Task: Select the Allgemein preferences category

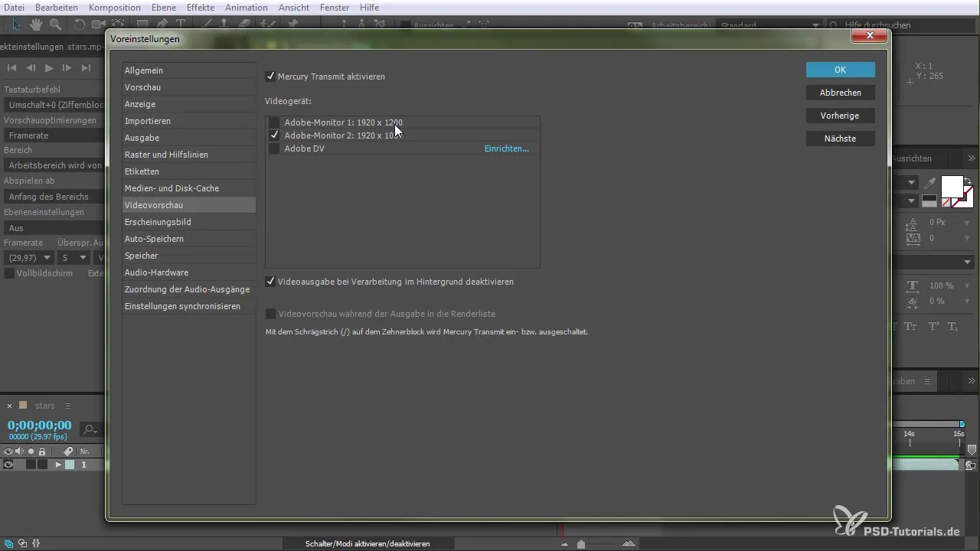Action: (x=189, y=70)
